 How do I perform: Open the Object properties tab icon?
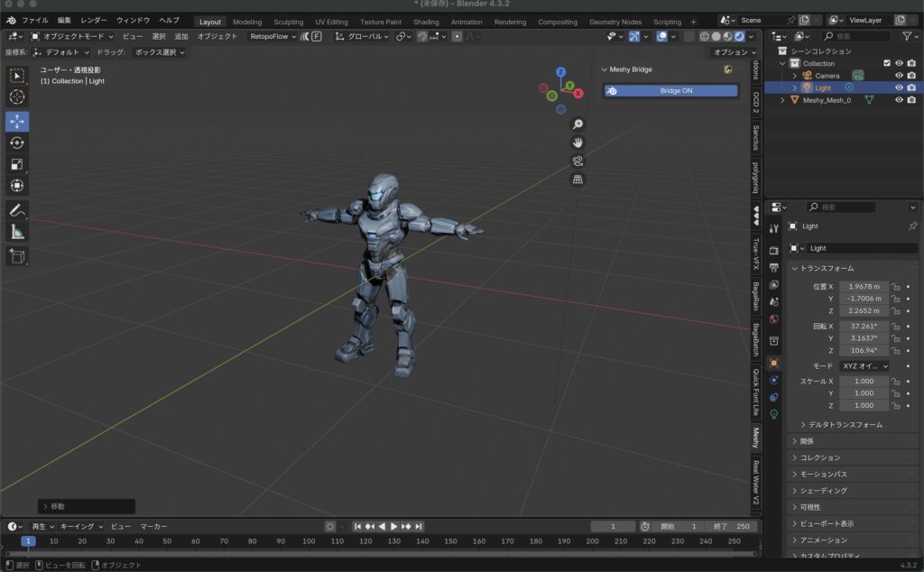coord(773,363)
